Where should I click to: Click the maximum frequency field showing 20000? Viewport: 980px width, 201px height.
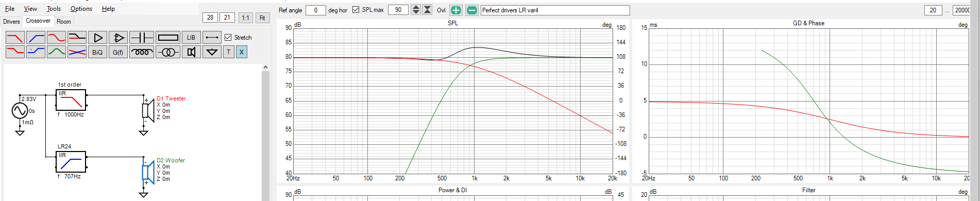click(961, 10)
